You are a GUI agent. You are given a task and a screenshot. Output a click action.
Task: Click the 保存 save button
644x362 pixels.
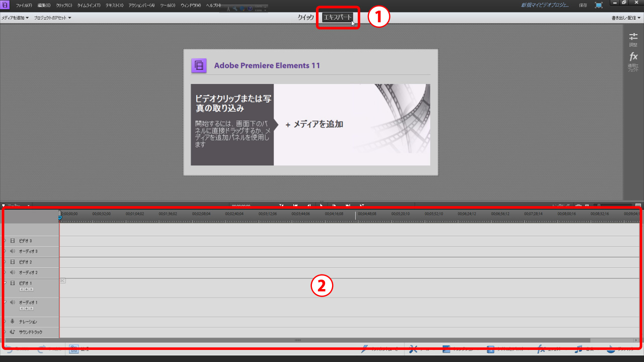click(583, 5)
